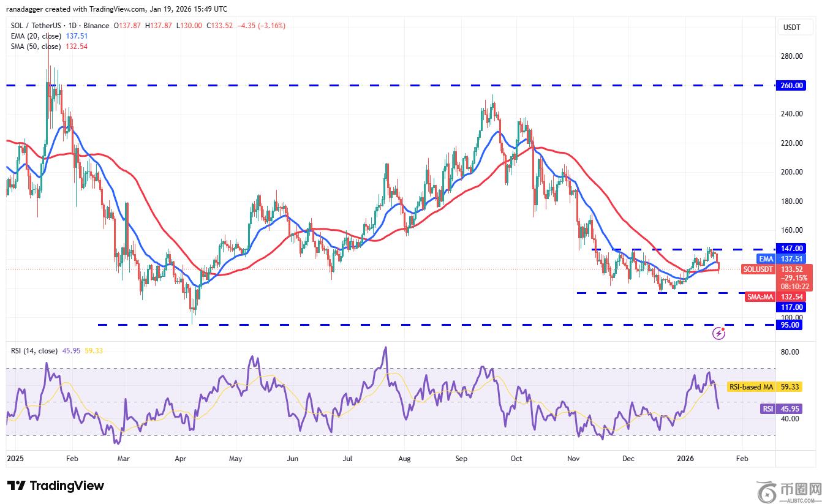Click the Sep label on time axis
Screen dimensions: 822x504
(x=462, y=457)
